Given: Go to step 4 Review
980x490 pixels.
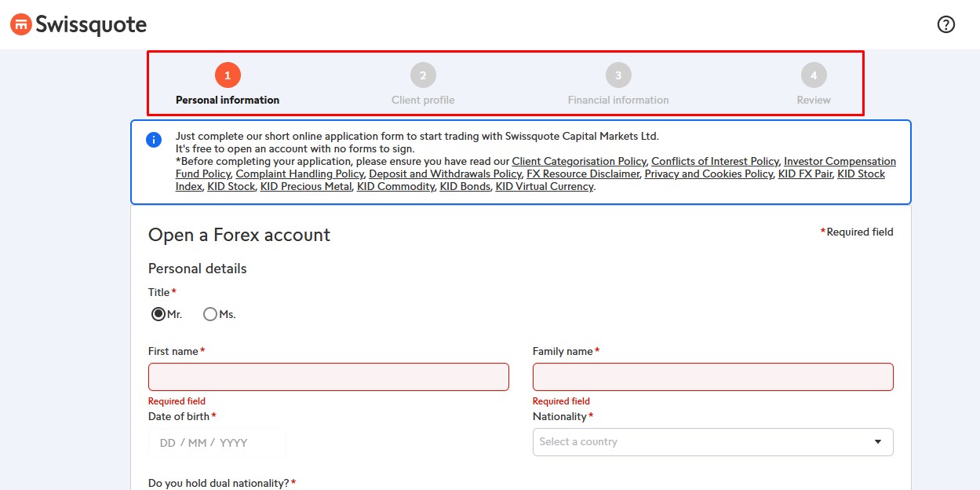Looking at the screenshot, I should [x=814, y=84].
